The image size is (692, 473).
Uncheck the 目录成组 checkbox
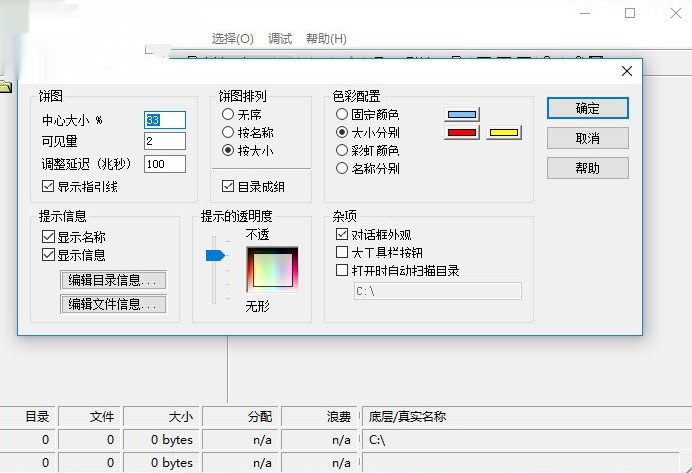tap(229, 186)
